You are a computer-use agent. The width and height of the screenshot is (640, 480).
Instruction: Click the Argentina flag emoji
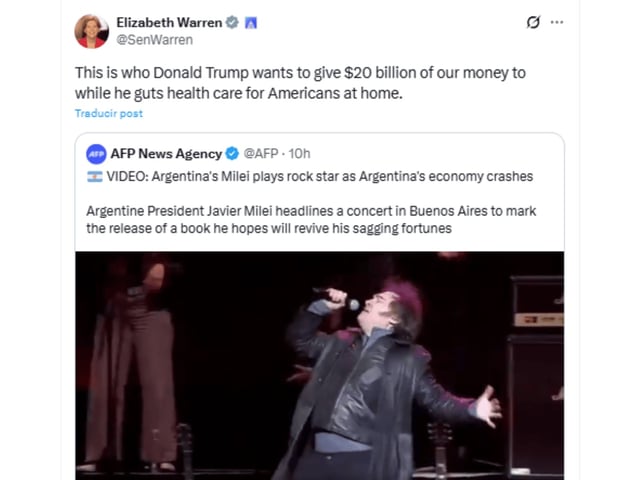pos(95,177)
